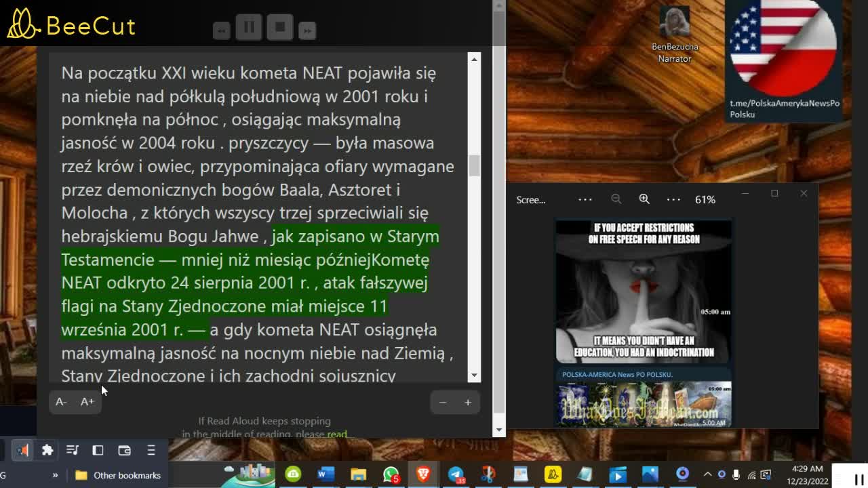Open the notebook app on the taskbar
The width and height of the screenshot is (868, 488).
(585, 474)
